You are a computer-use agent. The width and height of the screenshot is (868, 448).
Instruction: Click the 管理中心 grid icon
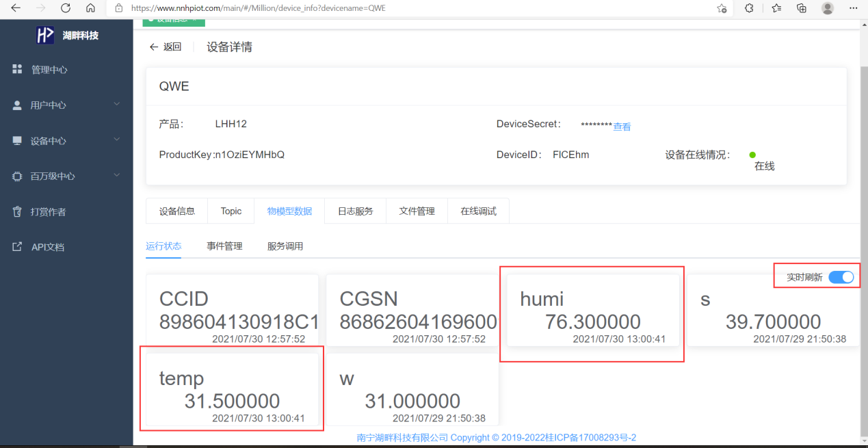[x=18, y=69]
